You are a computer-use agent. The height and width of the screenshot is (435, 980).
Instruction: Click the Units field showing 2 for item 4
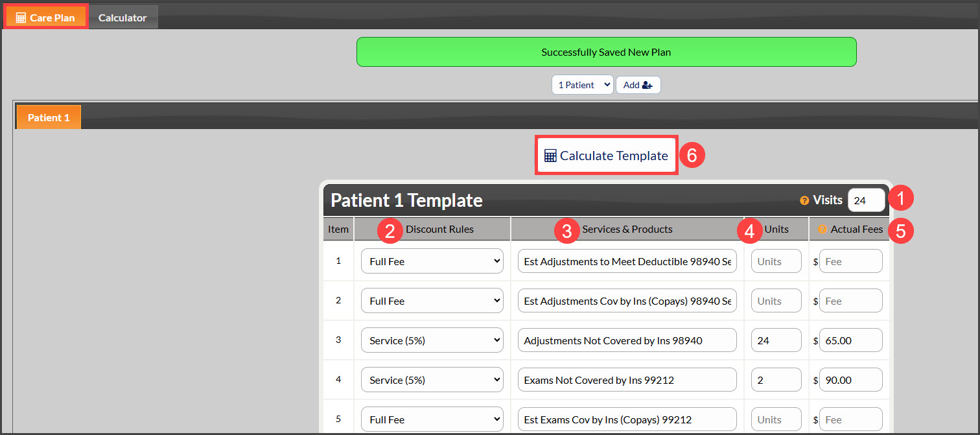(776, 380)
